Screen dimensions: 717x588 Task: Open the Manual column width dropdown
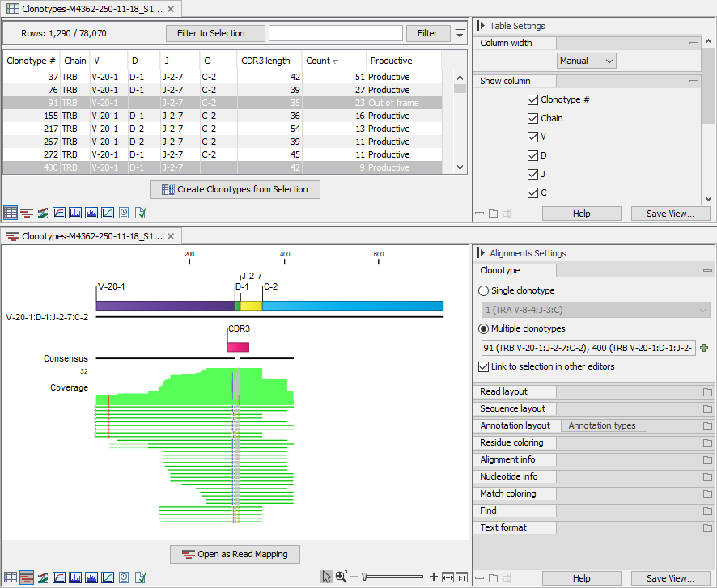[586, 61]
